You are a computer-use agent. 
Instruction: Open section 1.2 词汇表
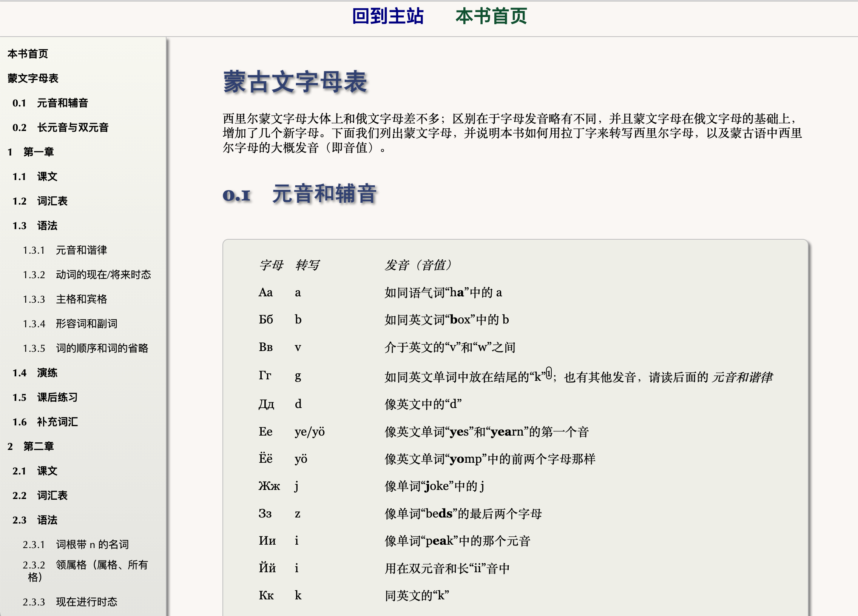41,201
